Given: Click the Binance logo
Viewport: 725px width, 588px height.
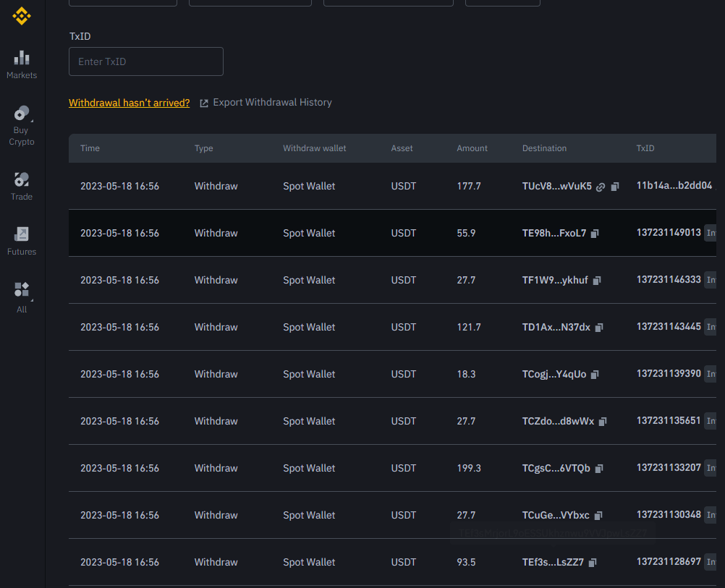Looking at the screenshot, I should pyautogui.click(x=21, y=16).
